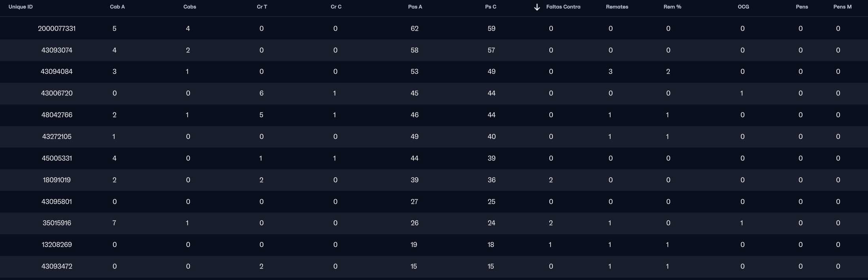Click Ps C value 57
The height and width of the screenshot is (280, 868).
[x=491, y=50]
